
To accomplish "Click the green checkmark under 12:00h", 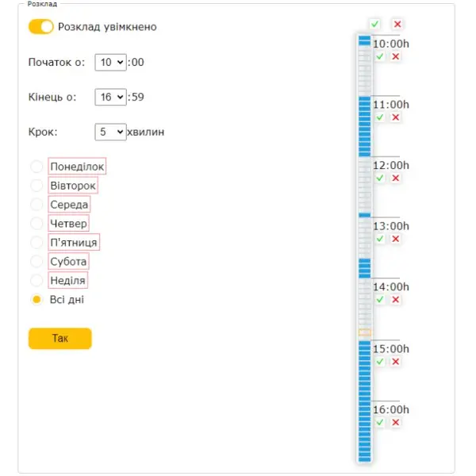I will (379, 178).
